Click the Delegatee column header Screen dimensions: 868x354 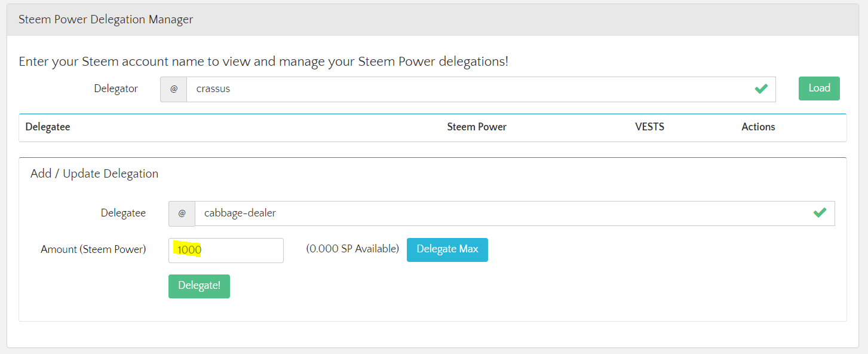click(48, 127)
